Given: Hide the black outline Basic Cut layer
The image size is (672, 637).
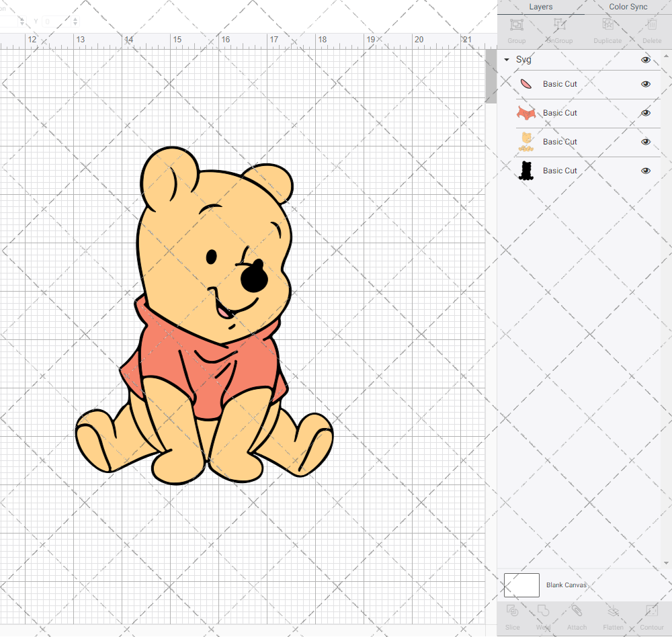Looking at the screenshot, I should point(645,171).
